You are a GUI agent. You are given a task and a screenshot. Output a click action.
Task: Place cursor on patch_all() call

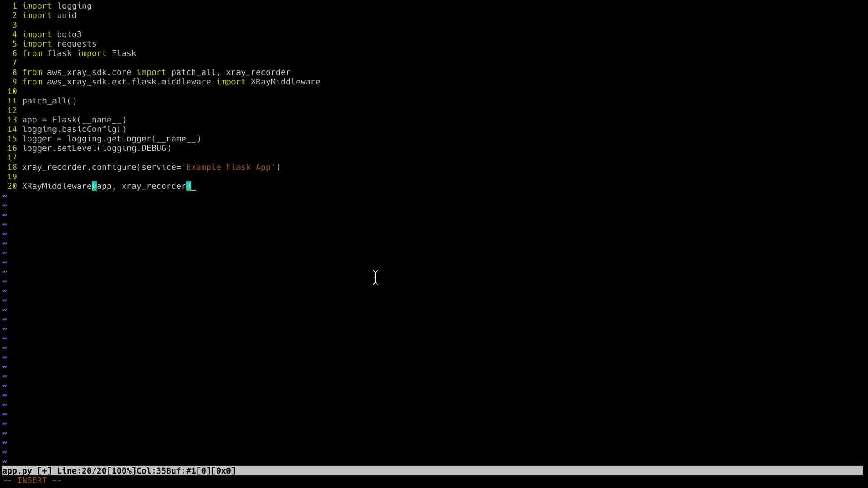pos(49,101)
